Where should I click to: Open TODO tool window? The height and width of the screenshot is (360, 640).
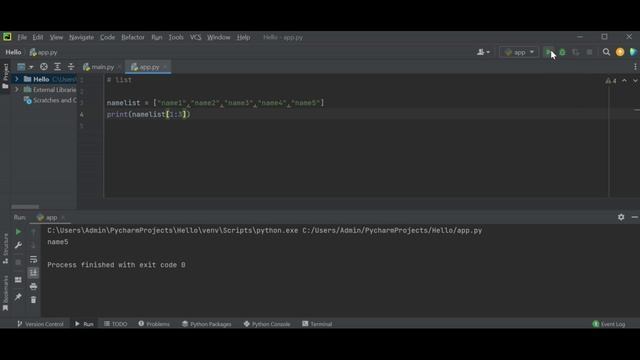(x=116, y=324)
